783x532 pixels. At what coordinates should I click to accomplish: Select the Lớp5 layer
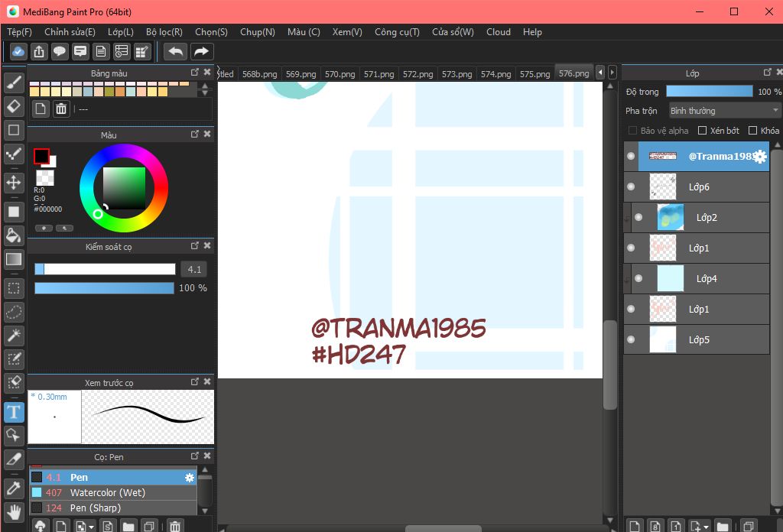pyautogui.click(x=697, y=339)
